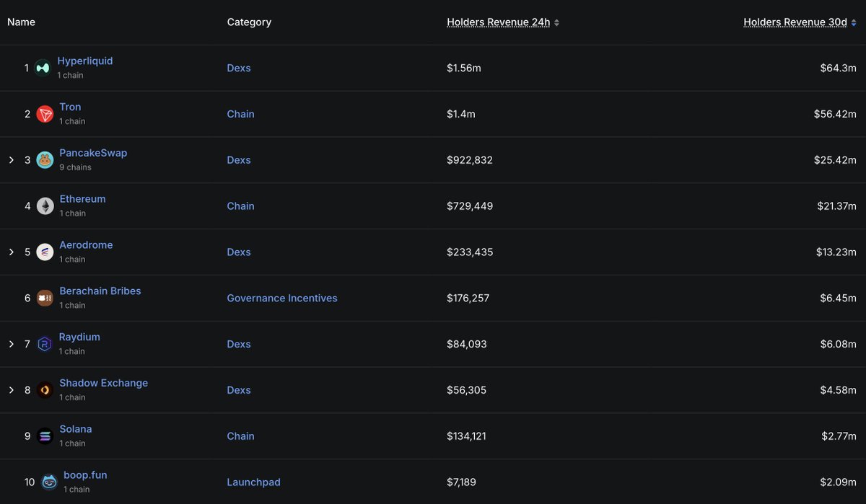This screenshot has width=866, height=504.
Task: Open the Berachain Bribes protocol link
Action: click(x=100, y=291)
